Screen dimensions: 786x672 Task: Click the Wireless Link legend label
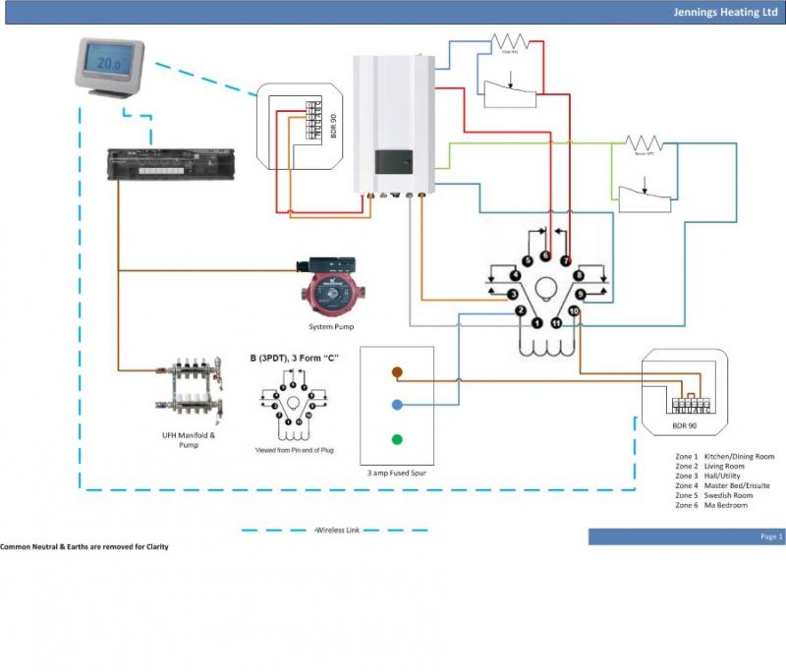[x=337, y=531]
